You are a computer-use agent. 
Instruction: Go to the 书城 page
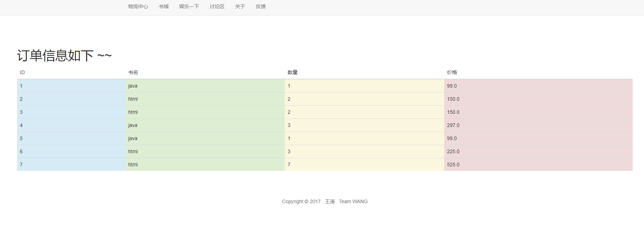click(164, 6)
